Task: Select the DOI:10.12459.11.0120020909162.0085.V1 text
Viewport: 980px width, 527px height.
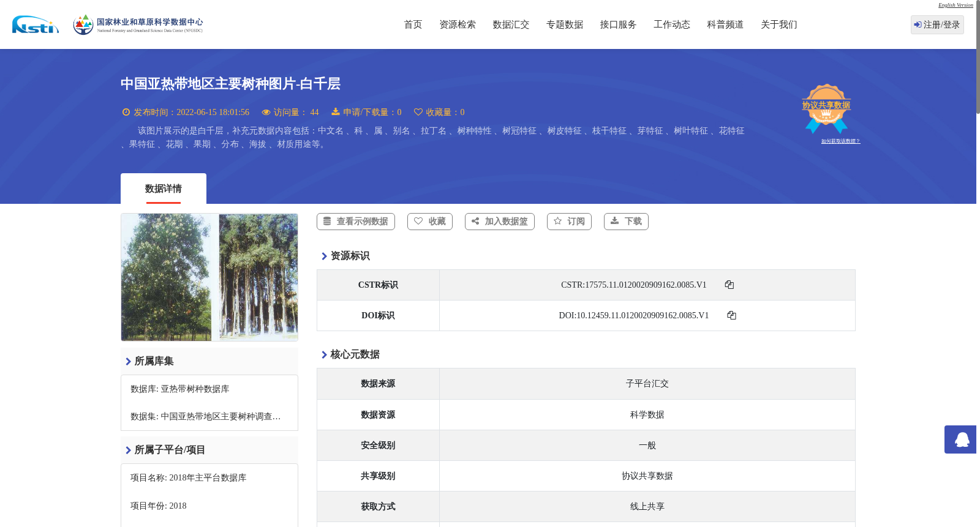Action: point(634,315)
